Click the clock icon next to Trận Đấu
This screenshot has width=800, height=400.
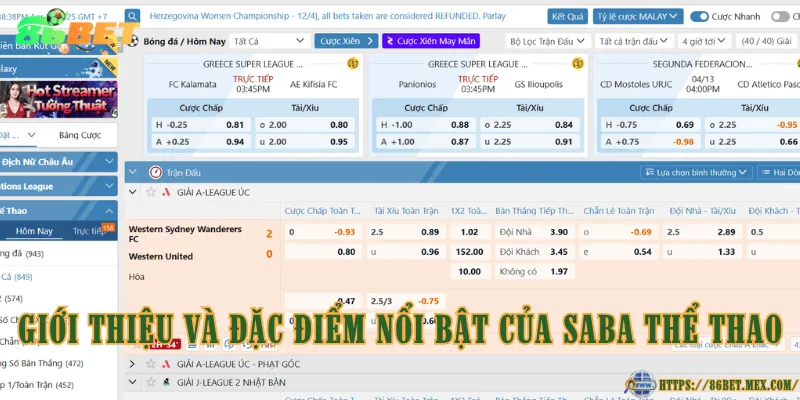click(x=156, y=172)
